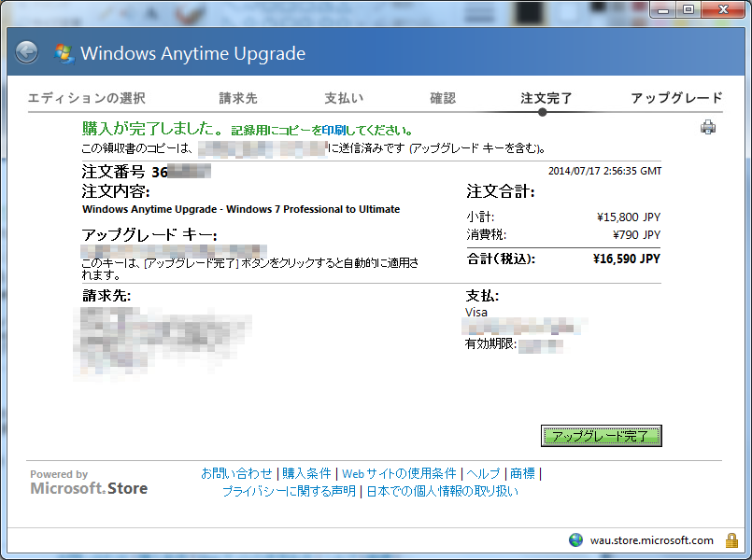The image size is (752, 560).
Task: Click the Windows Anytime Upgrade title text
Action: [192, 53]
